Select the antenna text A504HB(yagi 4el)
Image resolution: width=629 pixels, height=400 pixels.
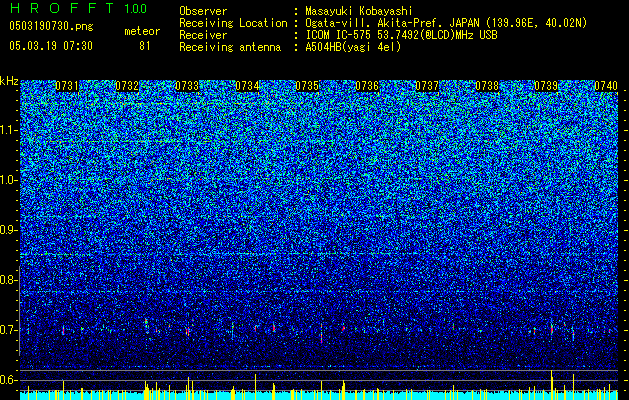353,47
